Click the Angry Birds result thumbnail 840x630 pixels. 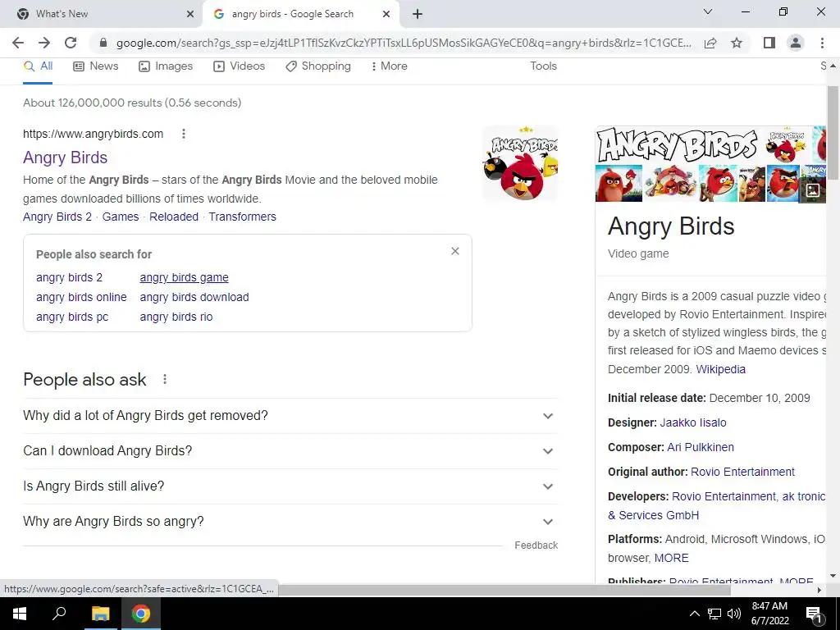point(520,163)
